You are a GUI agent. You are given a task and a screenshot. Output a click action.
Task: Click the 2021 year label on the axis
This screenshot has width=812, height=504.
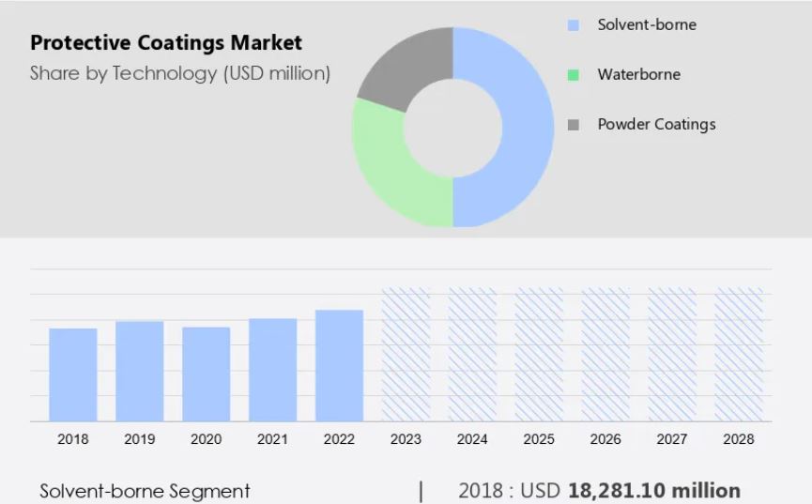(x=272, y=438)
